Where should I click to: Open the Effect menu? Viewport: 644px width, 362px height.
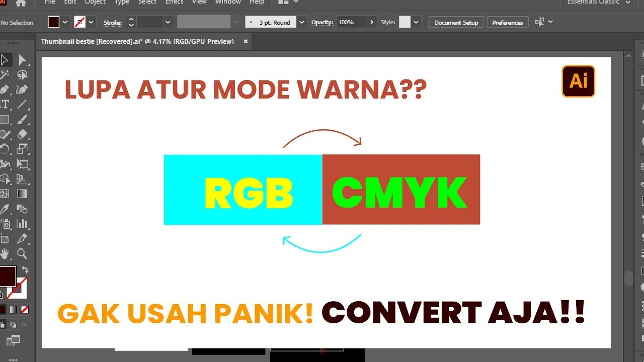[x=174, y=2]
